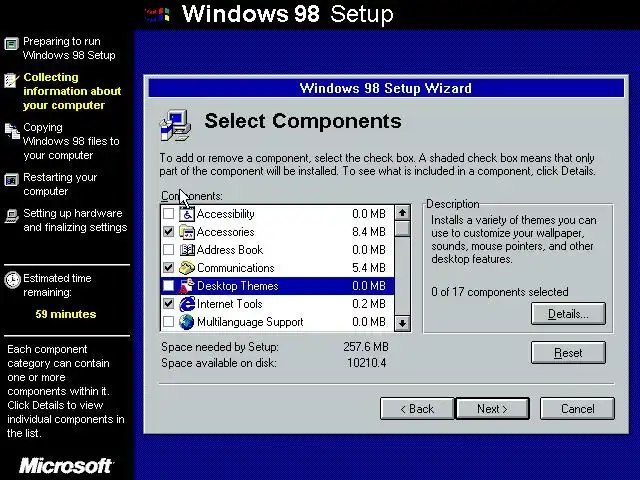
Task: Click the Setting up hardware step icon
Action: point(11,216)
